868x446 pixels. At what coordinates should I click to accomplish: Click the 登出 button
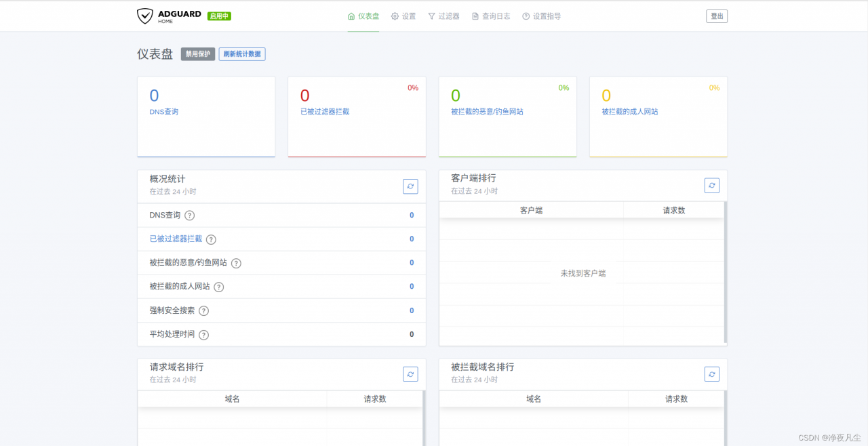717,16
